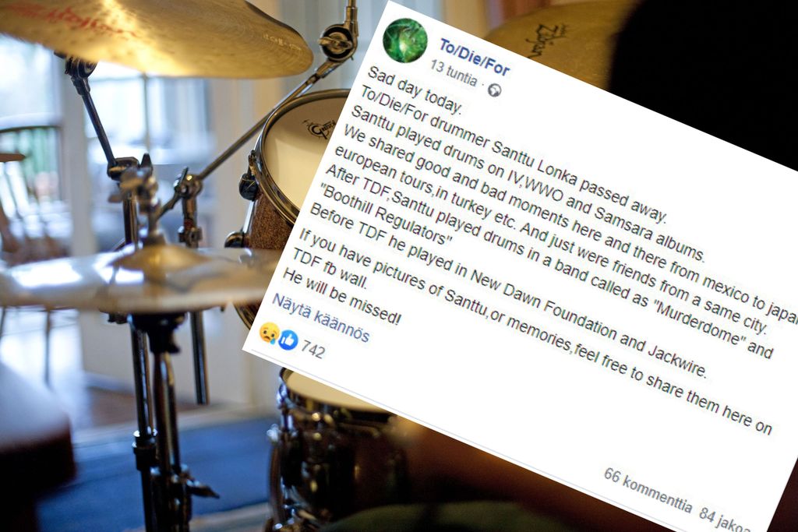Image resolution: width=798 pixels, height=532 pixels.
Task: Click the To/Die/For green profile picture
Action: click(x=405, y=40)
